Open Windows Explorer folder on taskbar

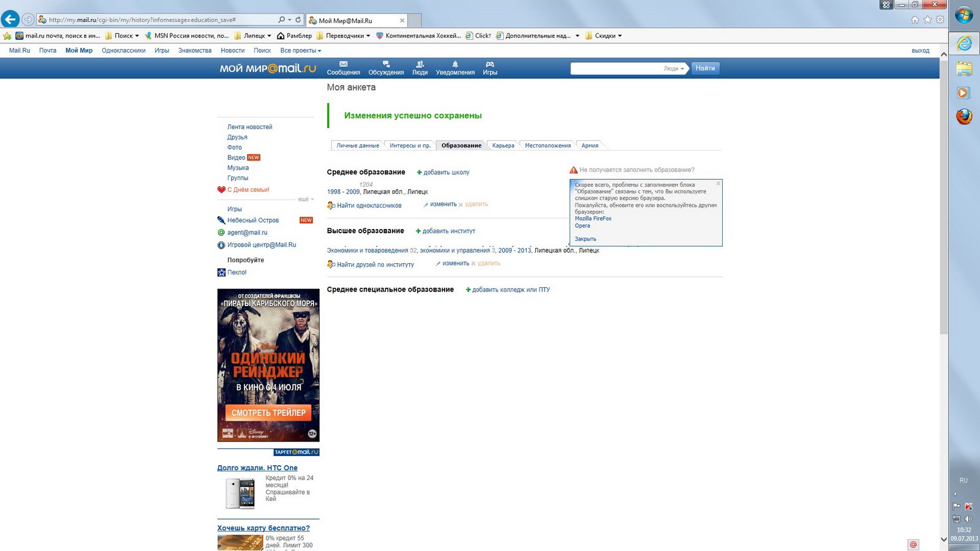964,68
